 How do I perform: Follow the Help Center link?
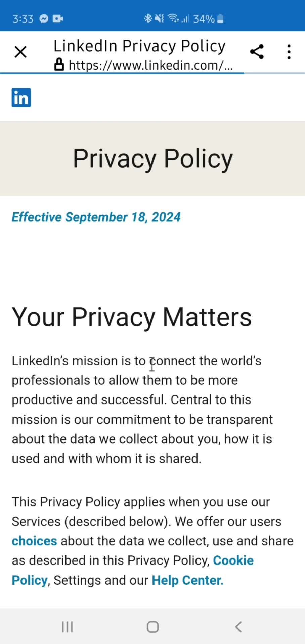(x=187, y=580)
